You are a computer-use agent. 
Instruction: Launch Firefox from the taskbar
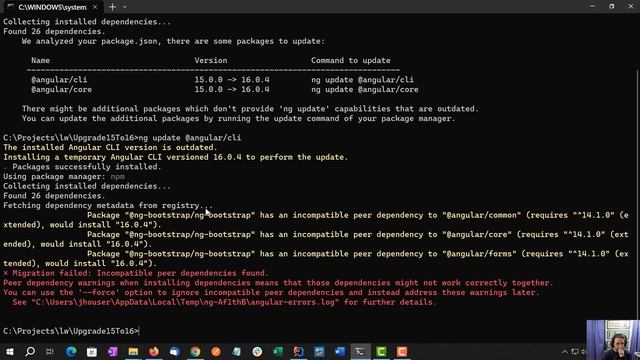154,351
